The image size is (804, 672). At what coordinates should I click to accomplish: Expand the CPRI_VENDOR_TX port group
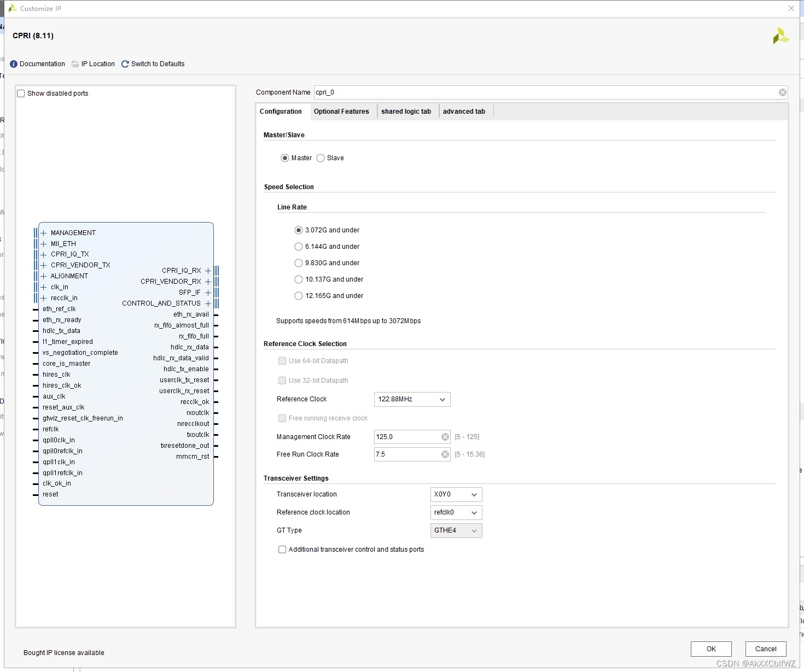click(44, 265)
